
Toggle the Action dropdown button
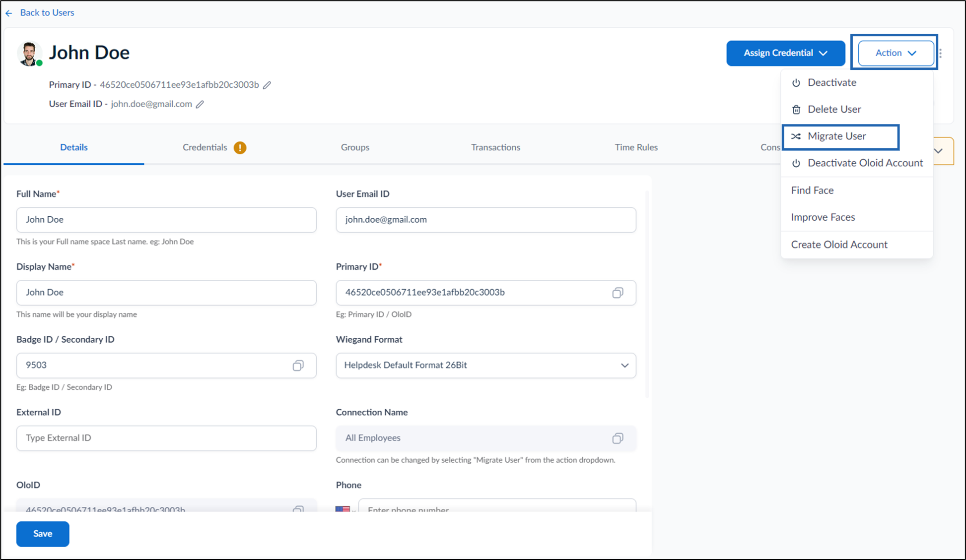pos(896,53)
